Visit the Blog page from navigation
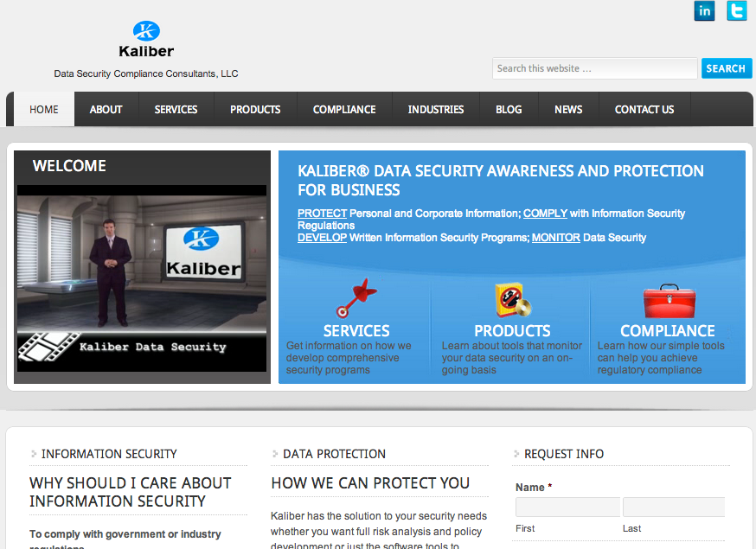Screen dimensions: 756x549 tap(509, 110)
